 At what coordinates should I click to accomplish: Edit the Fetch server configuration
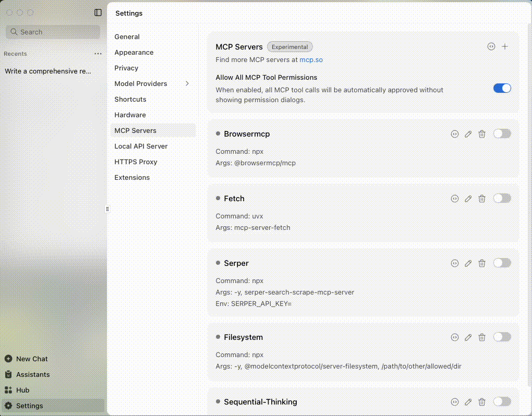pos(468,198)
